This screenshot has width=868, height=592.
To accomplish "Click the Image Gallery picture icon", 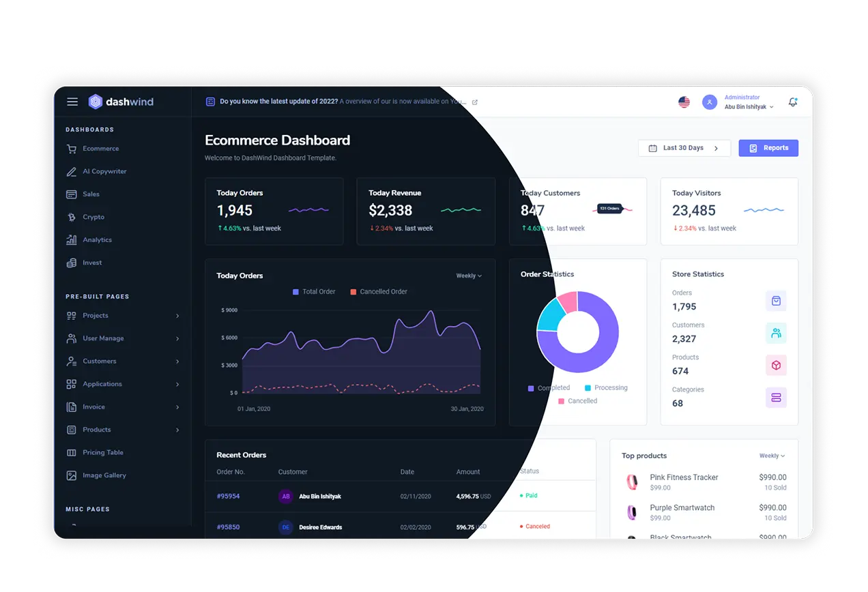I will point(71,475).
